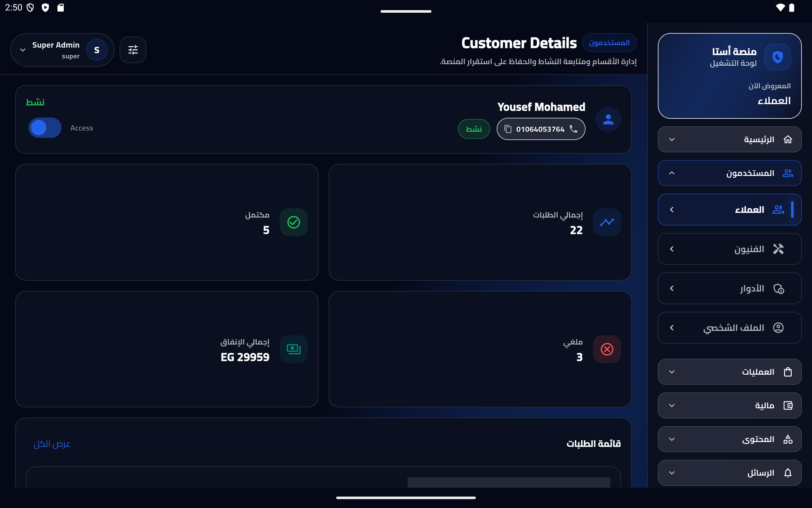
Task: Click the green نشط status badge beside phone
Action: 474,129
